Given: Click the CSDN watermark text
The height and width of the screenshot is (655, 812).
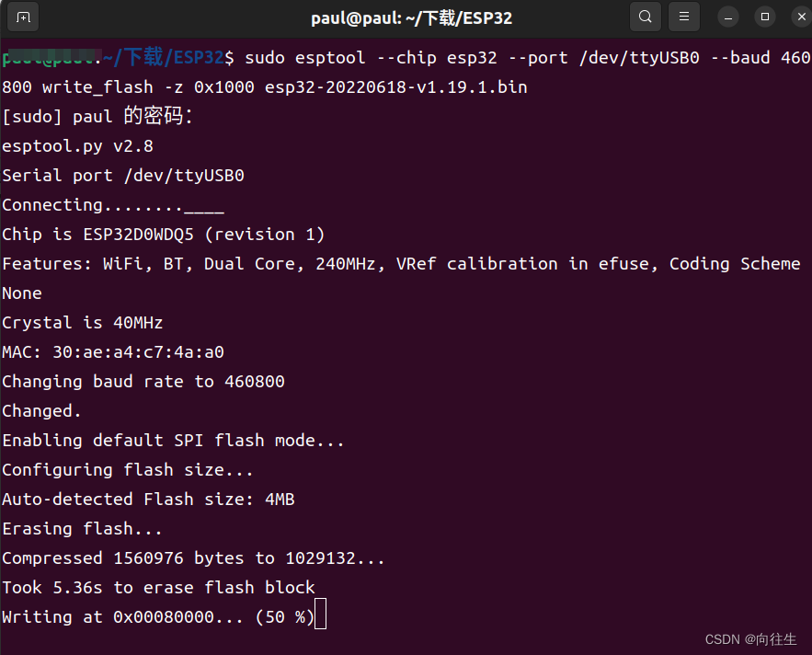Looking at the screenshot, I should [x=749, y=638].
